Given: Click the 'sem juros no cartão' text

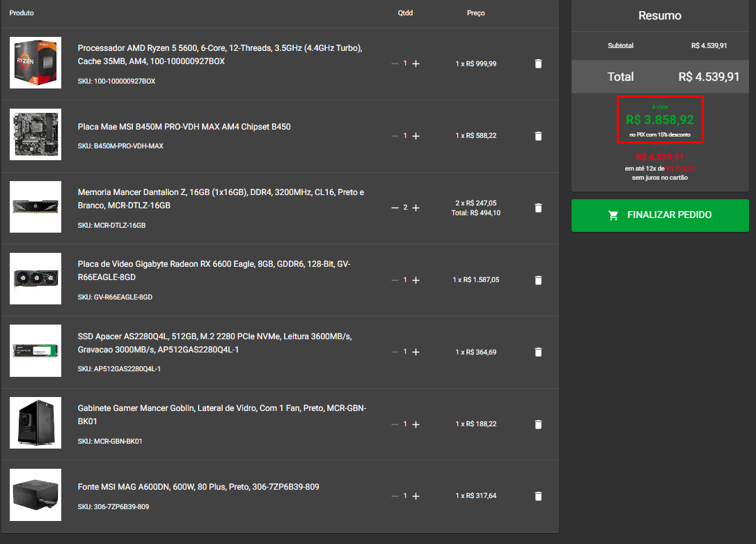Looking at the screenshot, I should click(659, 178).
